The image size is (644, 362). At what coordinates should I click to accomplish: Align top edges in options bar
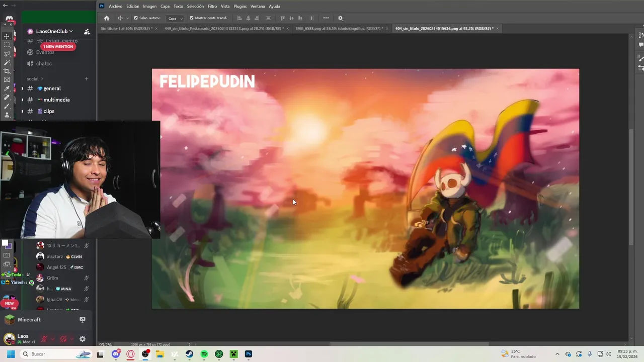click(282, 18)
